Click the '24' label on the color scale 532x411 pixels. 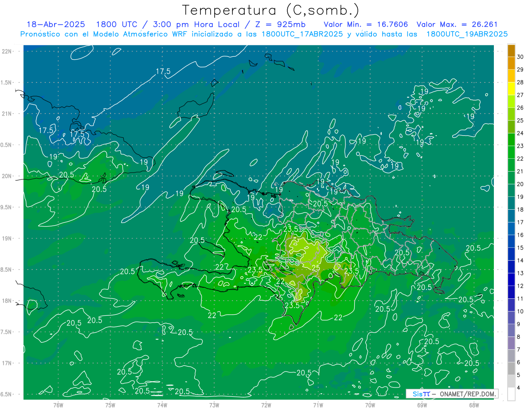pyautogui.click(x=520, y=133)
